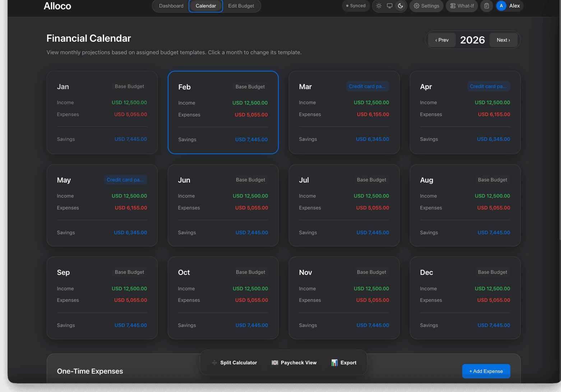Image resolution: width=561 pixels, height=392 pixels.
Task: Open Feb Base Budget template tag
Action: coord(250,87)
